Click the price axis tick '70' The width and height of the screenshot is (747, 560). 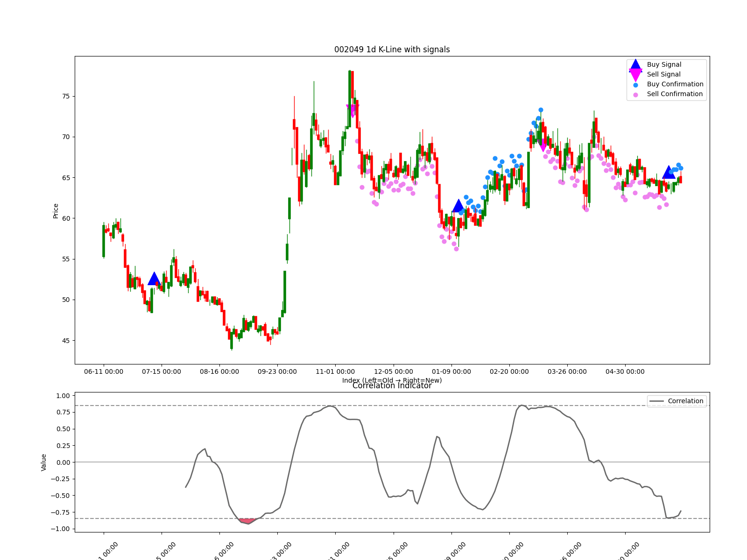[65, 137]
